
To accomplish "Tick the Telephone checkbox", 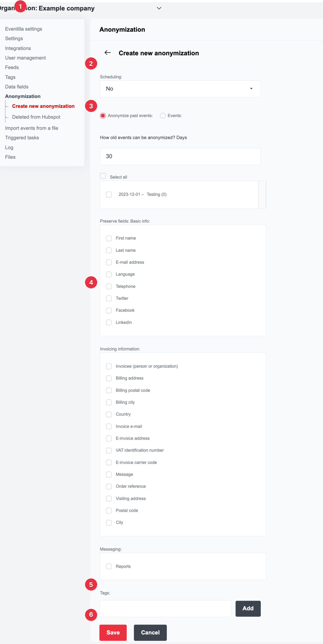I will [x=109, y=286].
